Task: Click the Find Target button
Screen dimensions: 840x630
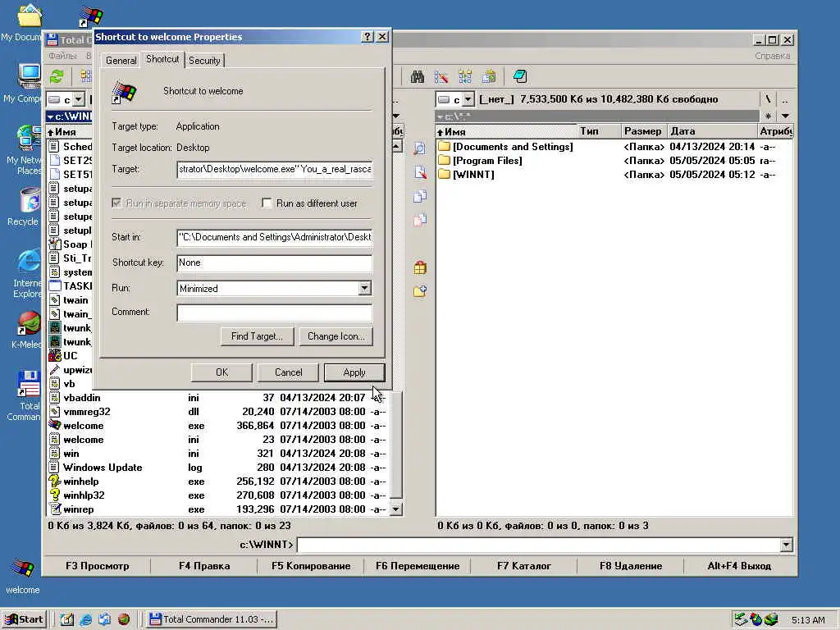Action: point(257,336)
